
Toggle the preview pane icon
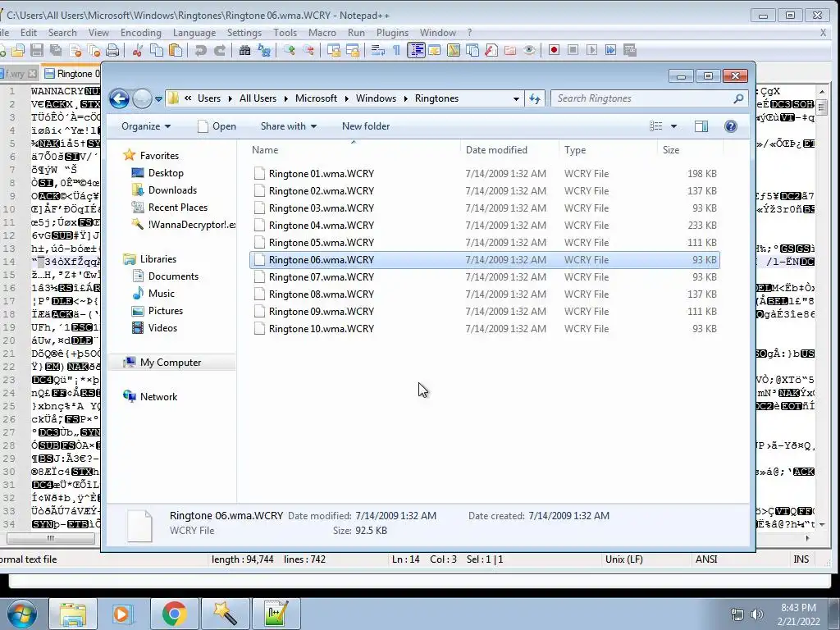click(x=701, y=126)
